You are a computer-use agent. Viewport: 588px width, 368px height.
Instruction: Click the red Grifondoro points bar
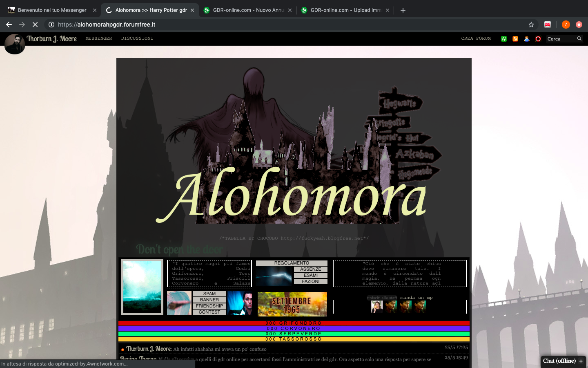(294, 323)
